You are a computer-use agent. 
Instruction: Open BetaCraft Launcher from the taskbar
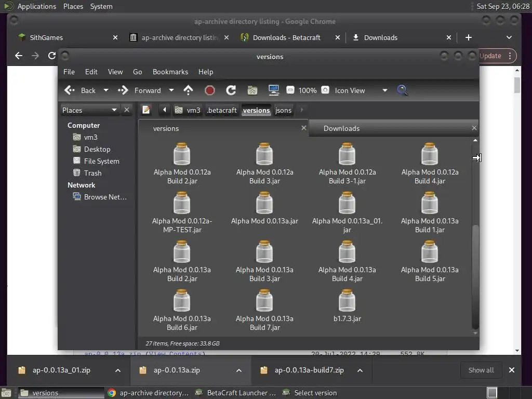coord(236,393)
